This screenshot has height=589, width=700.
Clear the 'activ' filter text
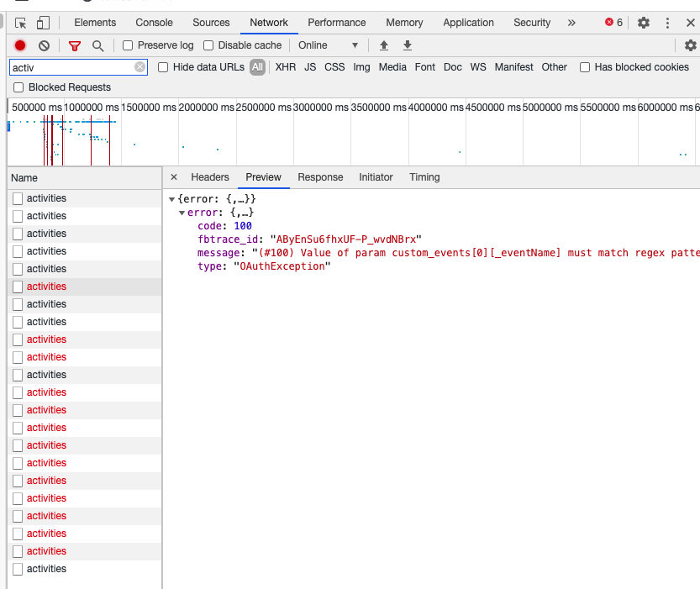[139, 67]
